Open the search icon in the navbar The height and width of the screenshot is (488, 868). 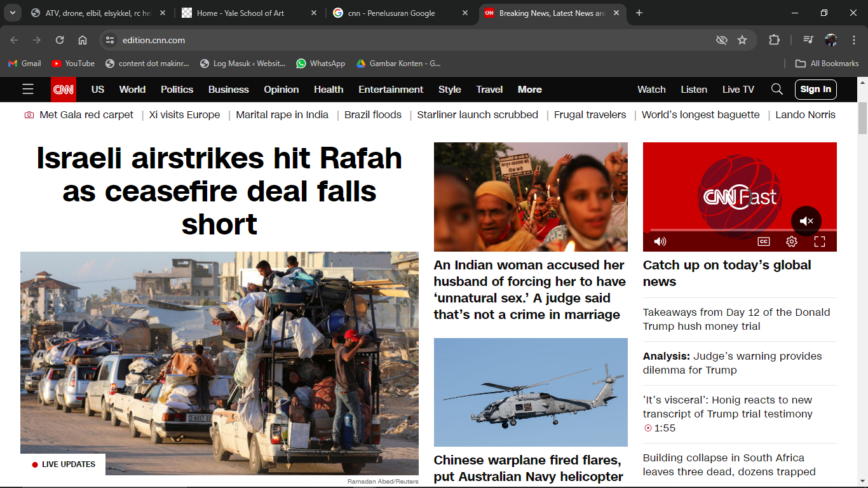(776, 89)
